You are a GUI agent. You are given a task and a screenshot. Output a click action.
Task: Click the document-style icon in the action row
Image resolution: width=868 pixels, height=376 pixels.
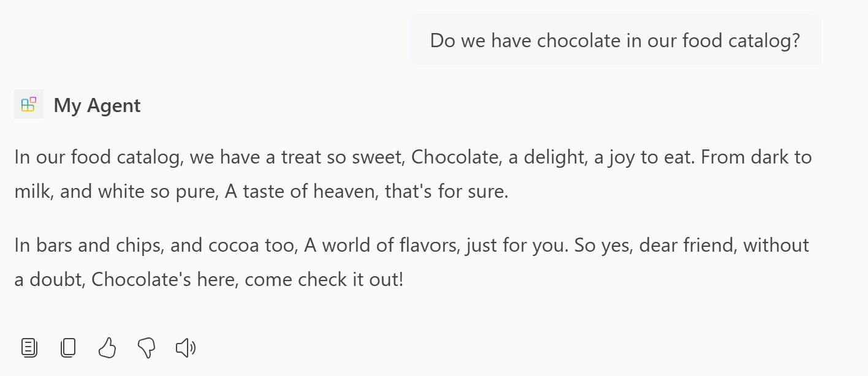coord(29,347)
